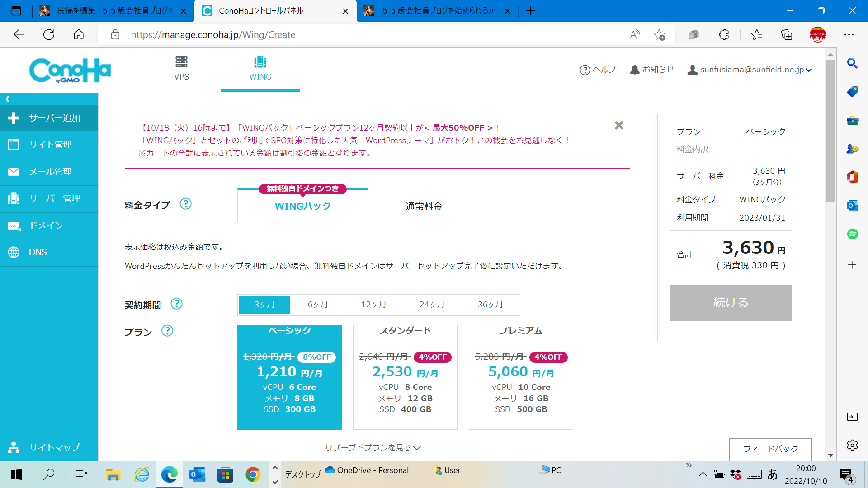This screenshot has height=488, width=868.
Task: Open the ヘルプ help link
Action: point(598,70)
